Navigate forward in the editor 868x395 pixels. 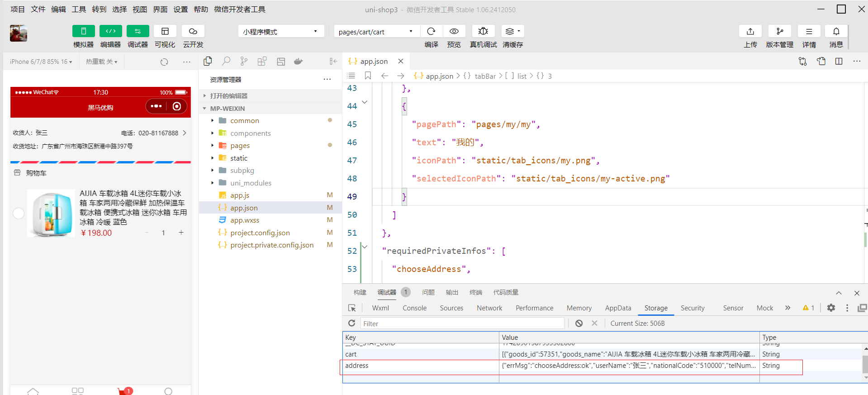(400, 76)
